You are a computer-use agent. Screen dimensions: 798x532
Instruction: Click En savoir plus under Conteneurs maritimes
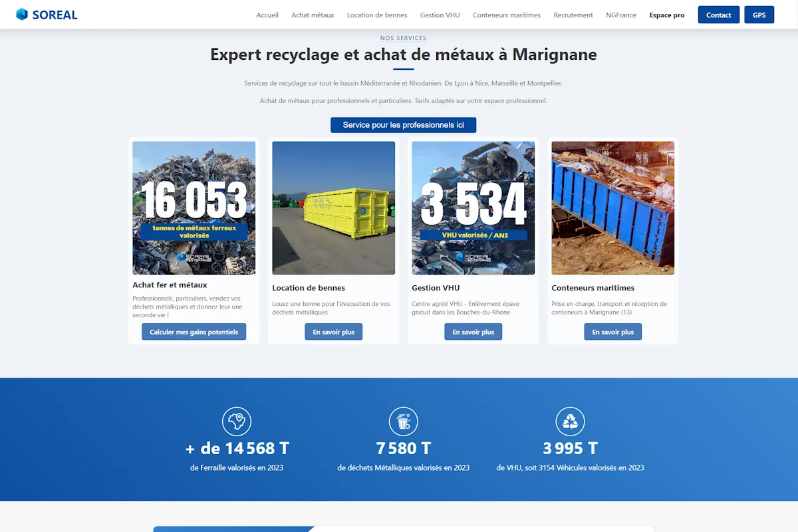coord(613,332)
